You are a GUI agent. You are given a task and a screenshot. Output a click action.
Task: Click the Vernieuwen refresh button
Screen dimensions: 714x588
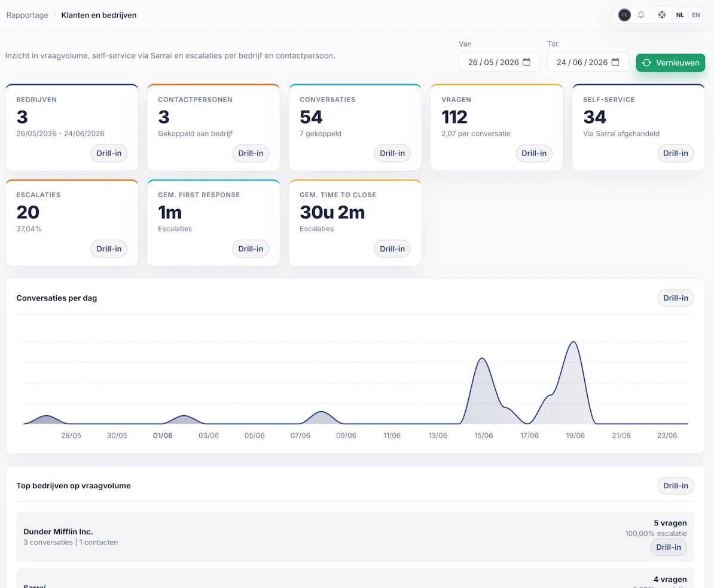coord(670,63)
